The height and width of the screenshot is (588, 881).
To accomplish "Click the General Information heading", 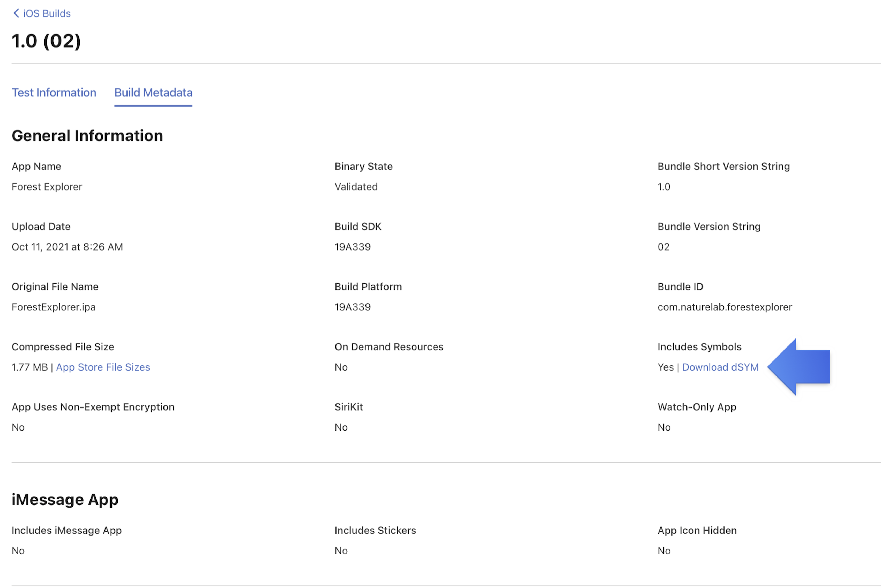I will click(x=87, y=135).
